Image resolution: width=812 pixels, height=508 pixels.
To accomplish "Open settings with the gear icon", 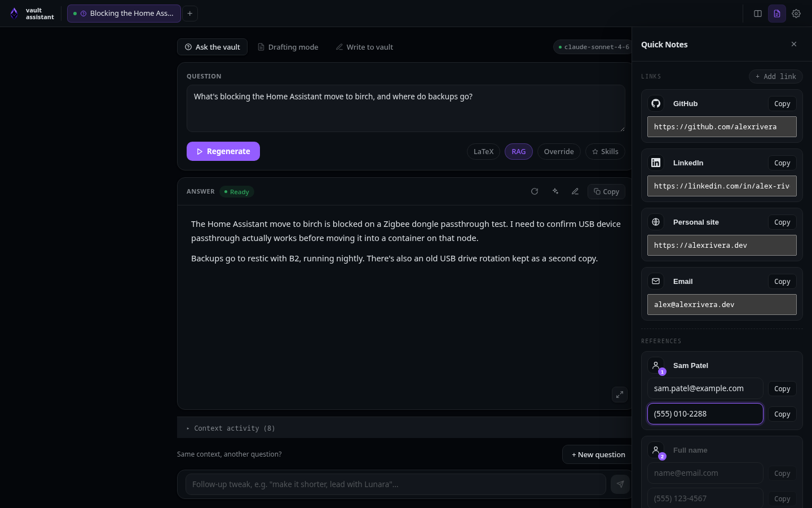I will (x=796, y=14).
